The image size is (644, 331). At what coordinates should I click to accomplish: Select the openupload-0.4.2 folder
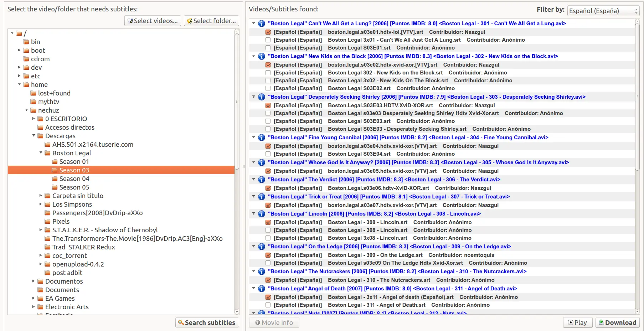coord(78,264)
